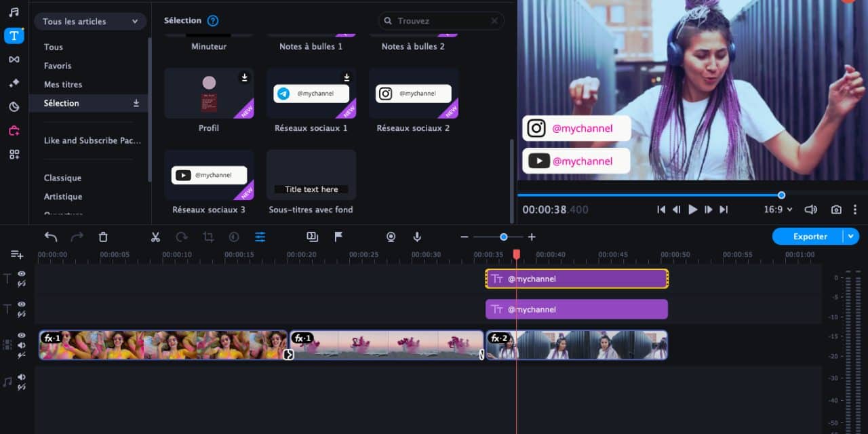Click the Exporter button
Viewport: 868px width, 434px height.
coord(810,236)
